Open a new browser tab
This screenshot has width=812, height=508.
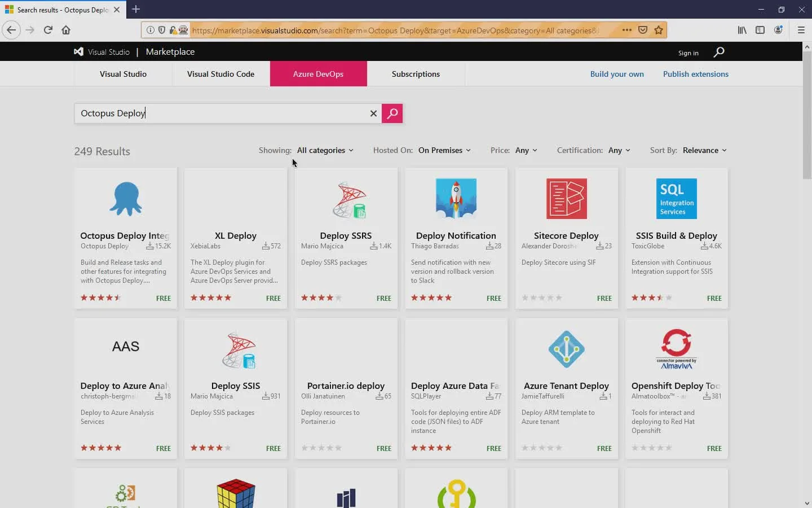point(136,10)
